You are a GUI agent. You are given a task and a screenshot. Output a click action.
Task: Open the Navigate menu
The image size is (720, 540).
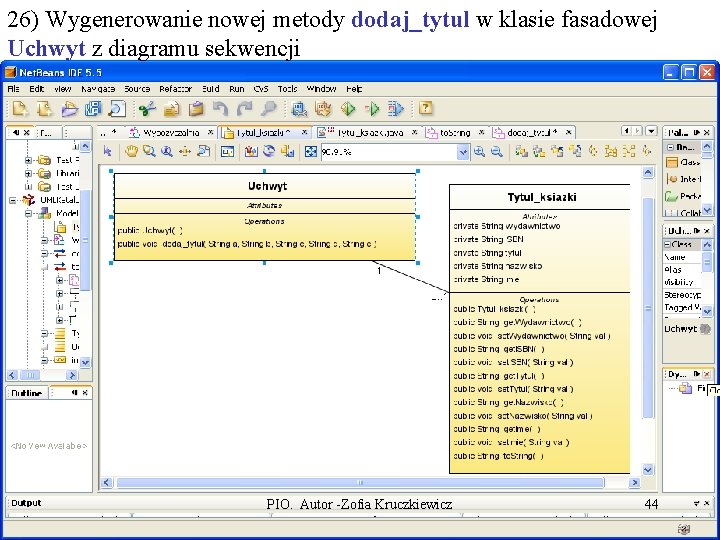[98, 89]
